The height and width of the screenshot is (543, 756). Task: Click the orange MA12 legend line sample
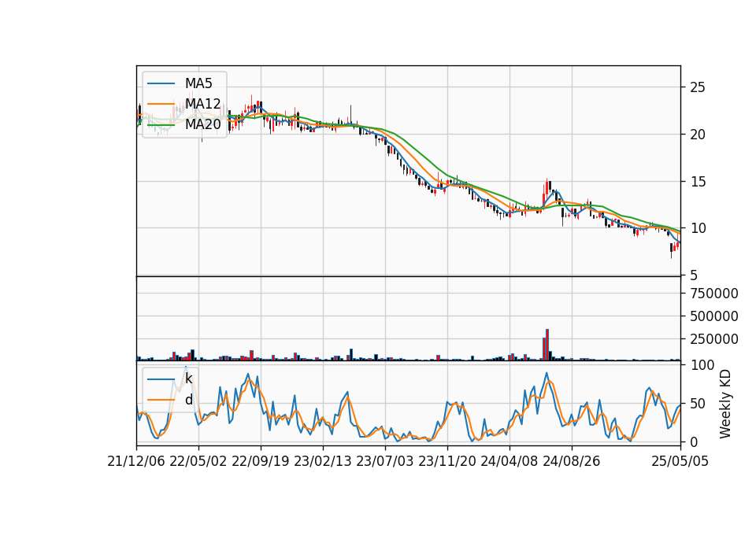(161, 104)
